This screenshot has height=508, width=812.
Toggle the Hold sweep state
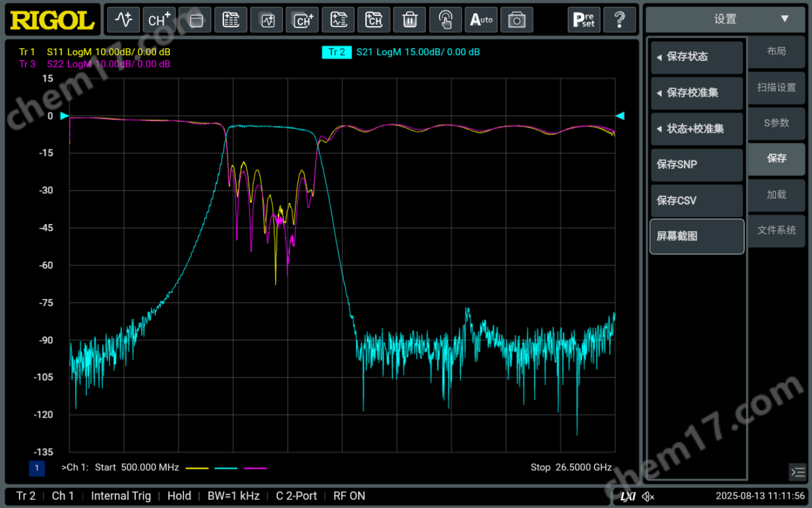[179, 496]
